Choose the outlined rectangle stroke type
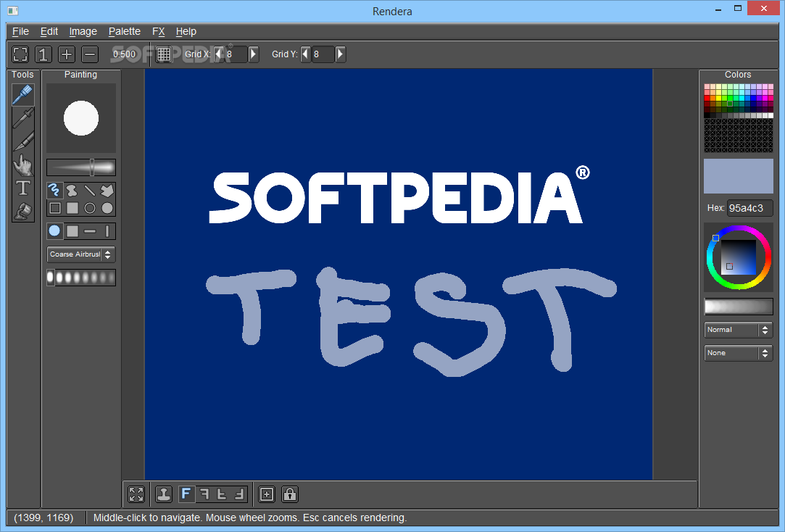 pos(54,208)
